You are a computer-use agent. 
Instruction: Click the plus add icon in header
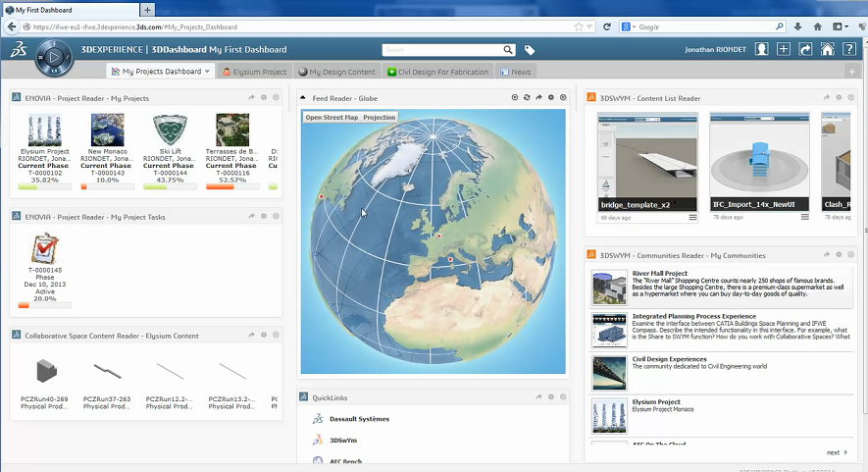(x=784, y=49)
